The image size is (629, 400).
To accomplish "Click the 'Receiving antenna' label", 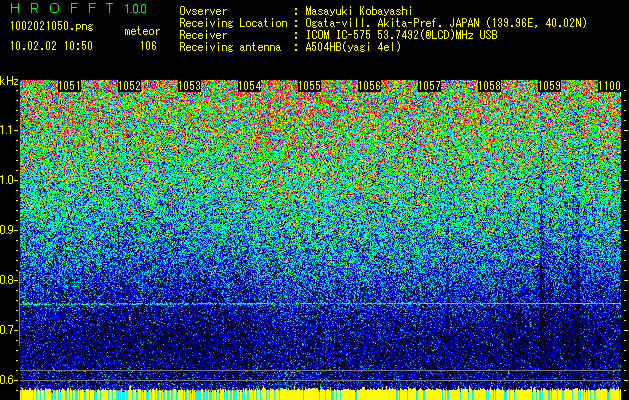I will pos(230,47).
